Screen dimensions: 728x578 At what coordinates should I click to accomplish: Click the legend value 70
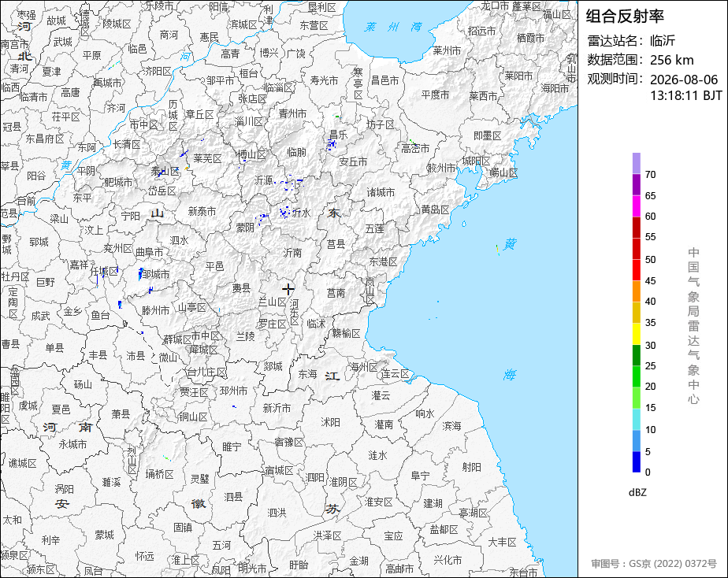click(x=651, y=175)
